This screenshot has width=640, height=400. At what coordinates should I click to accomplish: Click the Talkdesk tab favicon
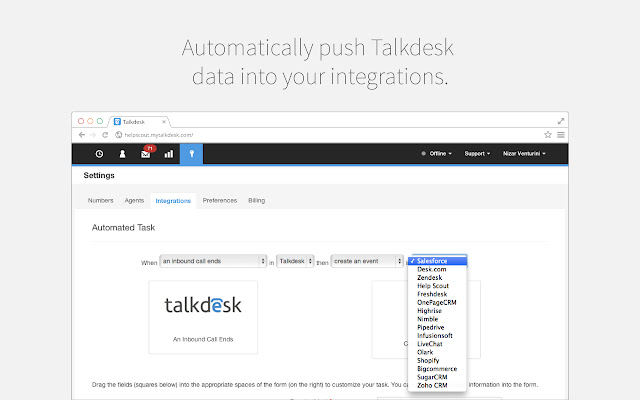[117, 122]
